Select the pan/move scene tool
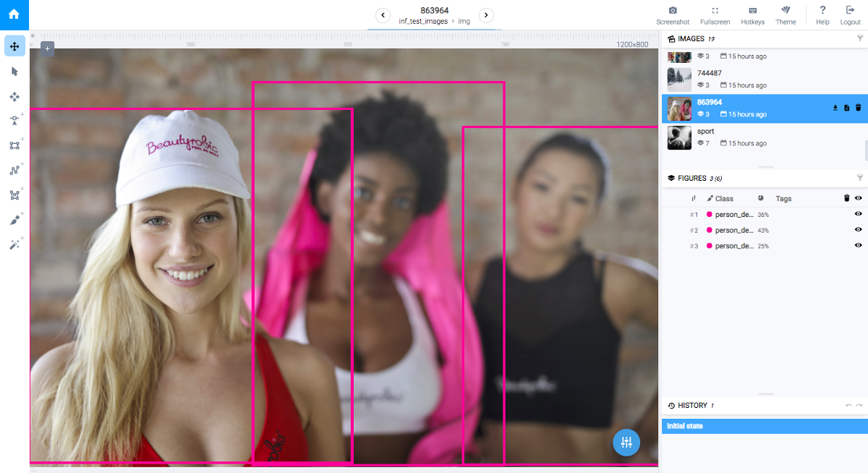 (x=14, y=46)
